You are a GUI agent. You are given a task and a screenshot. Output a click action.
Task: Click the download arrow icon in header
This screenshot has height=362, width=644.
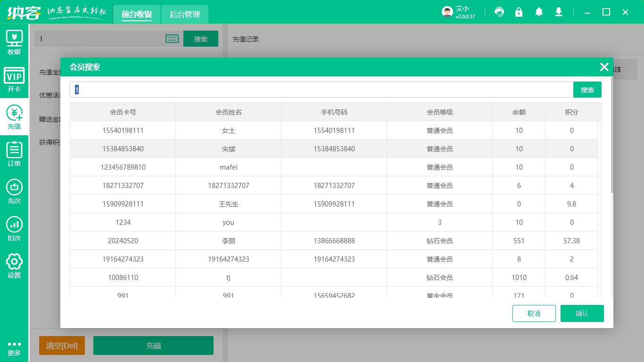click(x=559, y=12)
